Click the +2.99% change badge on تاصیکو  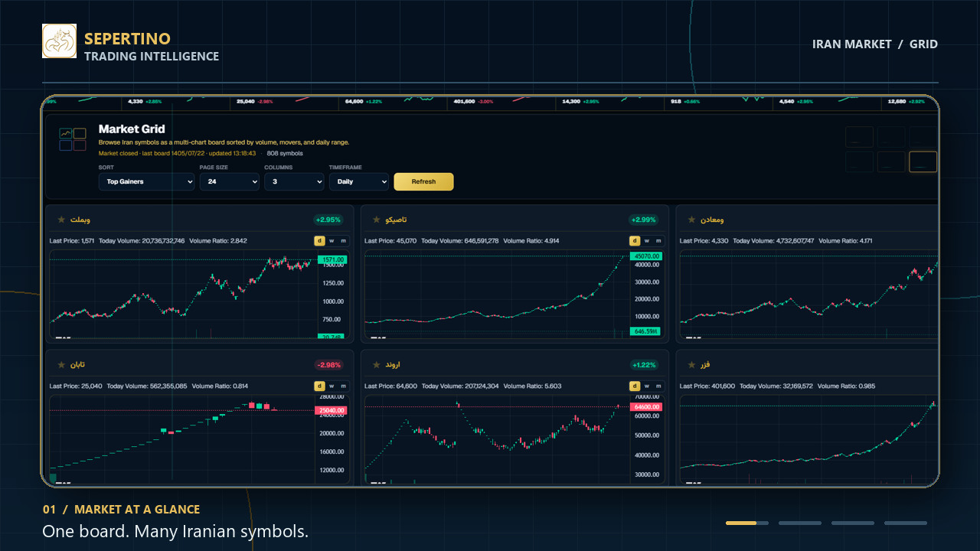[644, 220]
